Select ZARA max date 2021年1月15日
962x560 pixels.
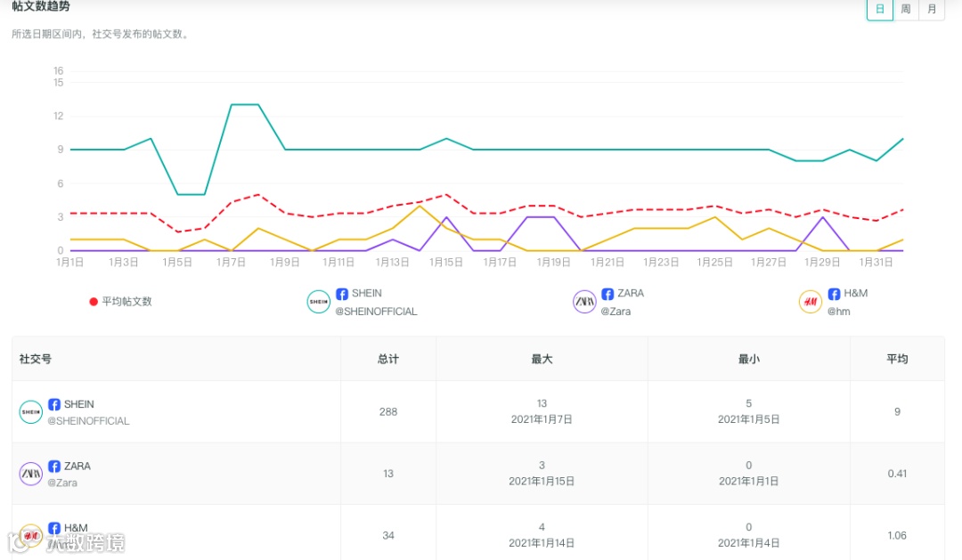(x=542, y=483)
